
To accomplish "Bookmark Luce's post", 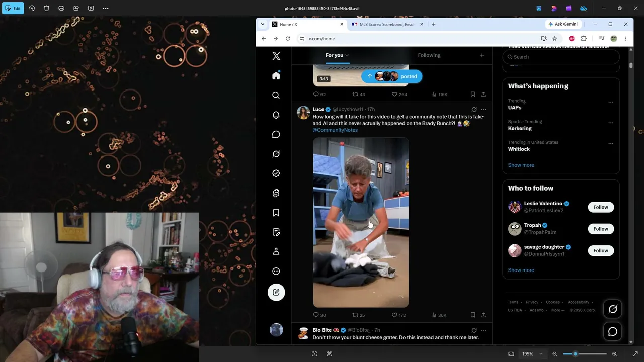I will pyautogui.click(x=473, y=315).
